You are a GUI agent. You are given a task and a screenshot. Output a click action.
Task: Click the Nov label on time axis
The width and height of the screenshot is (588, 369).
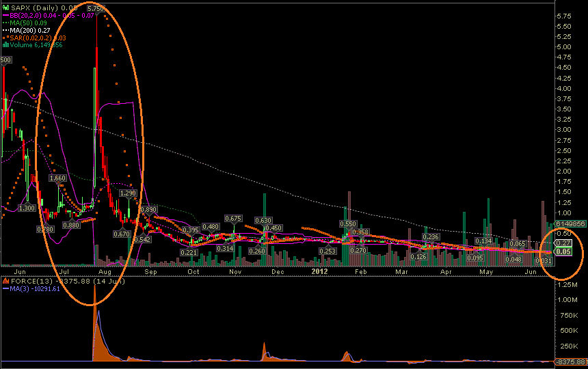tap(235, 271)
